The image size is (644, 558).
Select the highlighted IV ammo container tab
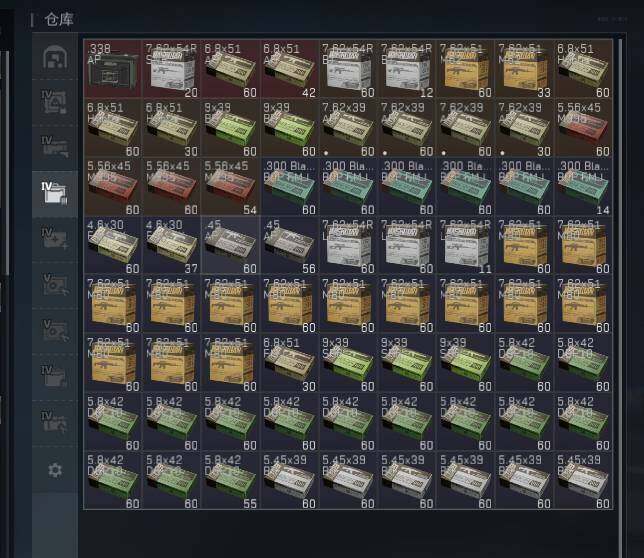pyautogui.click(x=55, y=193)
